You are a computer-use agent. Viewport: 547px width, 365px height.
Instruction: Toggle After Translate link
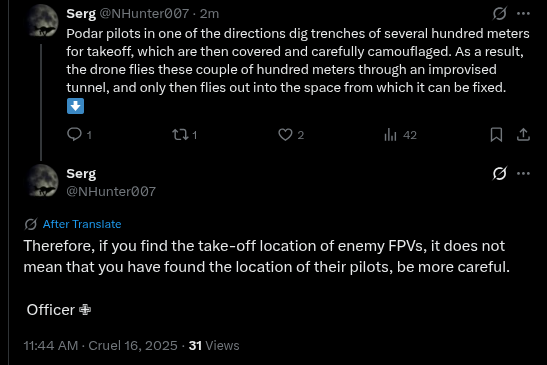(x=82, y=224)
